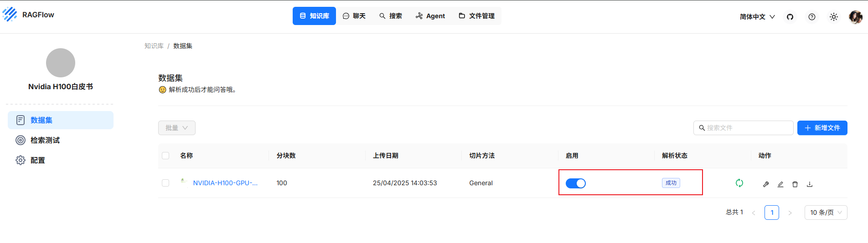Open the user avatar in the header
This screenshot has height=243, width=868.
point(855,17)
